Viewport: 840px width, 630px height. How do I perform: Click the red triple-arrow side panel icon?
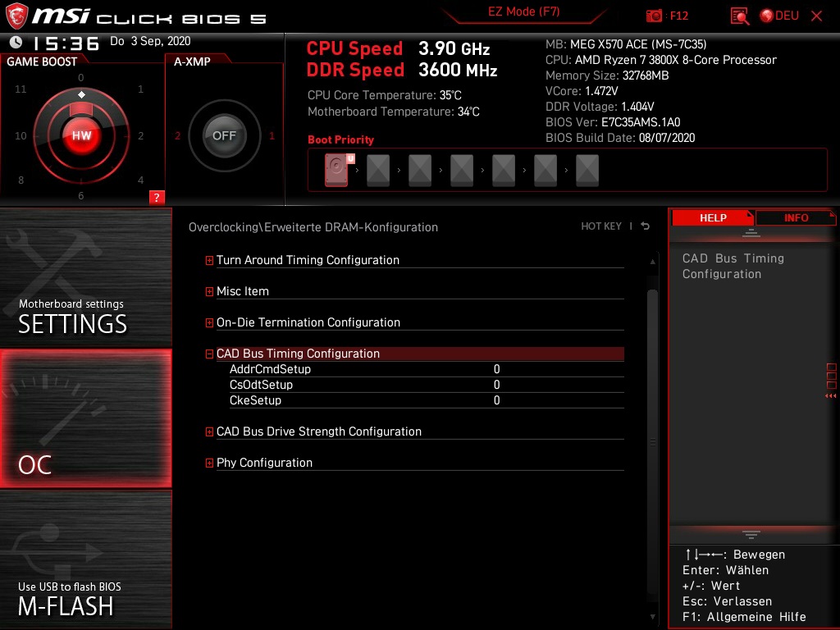point(831,396)
